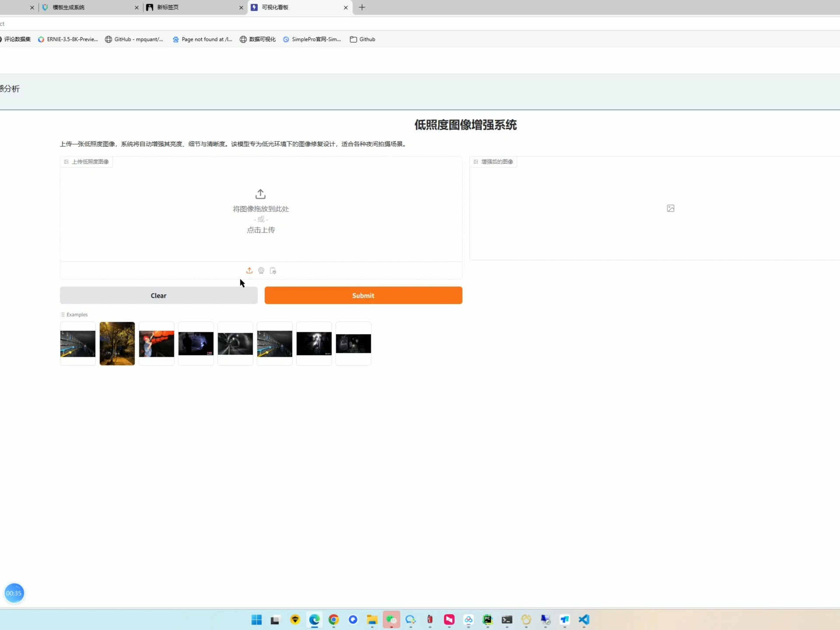
Task: Select the seventh example with bright white light
Action: (314, 343)
